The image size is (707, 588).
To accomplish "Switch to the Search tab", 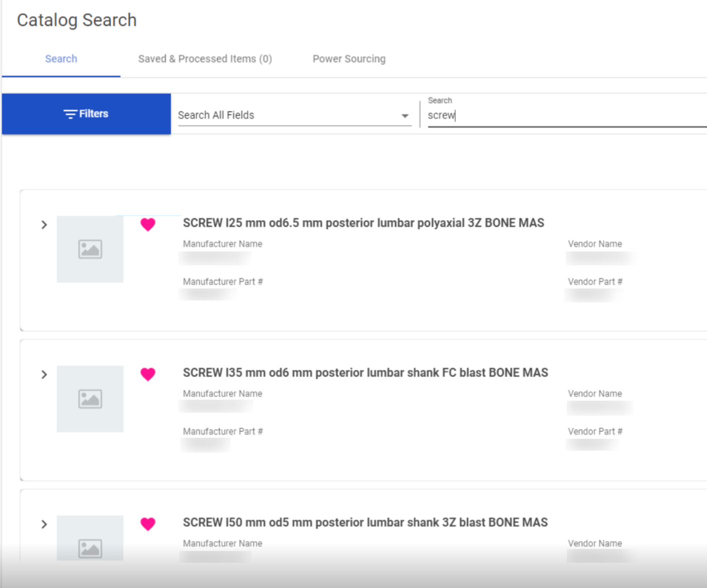I will coord(61,59).
